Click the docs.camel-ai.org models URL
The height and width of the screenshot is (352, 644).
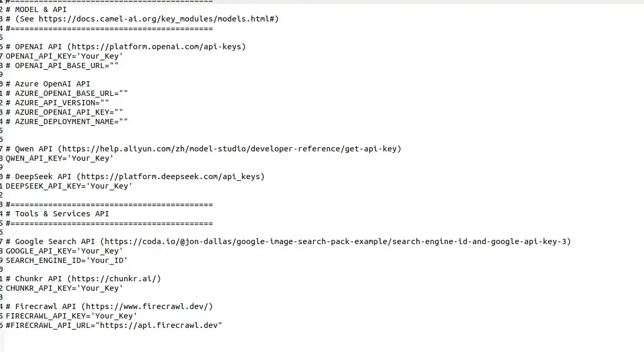point(156,19)
